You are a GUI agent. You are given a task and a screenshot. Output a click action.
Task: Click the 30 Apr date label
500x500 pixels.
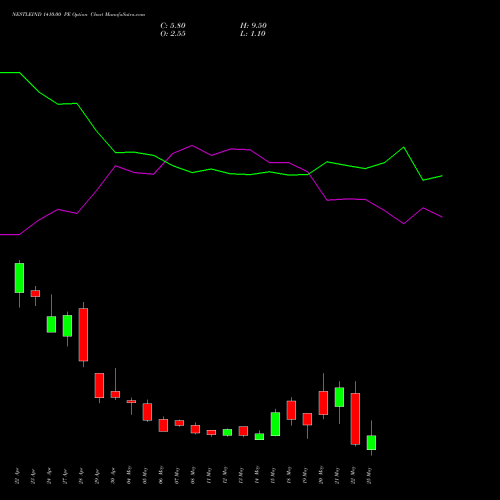tap(113, 476)
